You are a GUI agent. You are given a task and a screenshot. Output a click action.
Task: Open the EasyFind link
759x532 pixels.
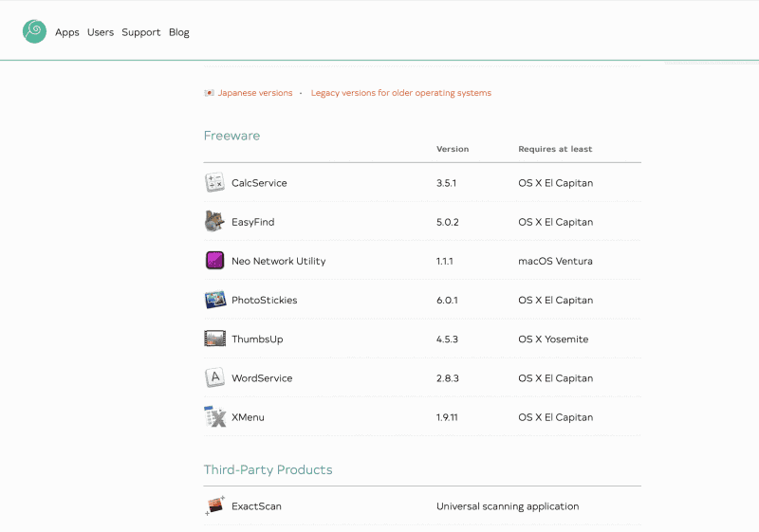(252, 222)
